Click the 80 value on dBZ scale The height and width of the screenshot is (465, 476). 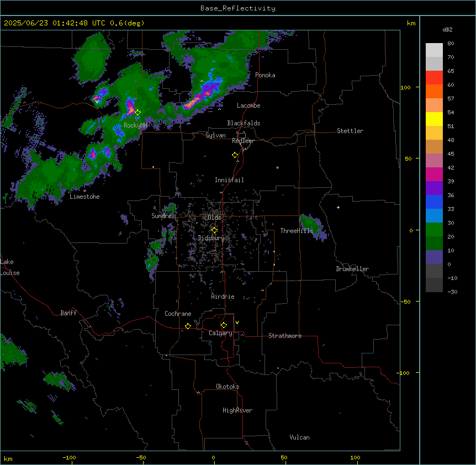pyautogui.click(x=451, y=43)
